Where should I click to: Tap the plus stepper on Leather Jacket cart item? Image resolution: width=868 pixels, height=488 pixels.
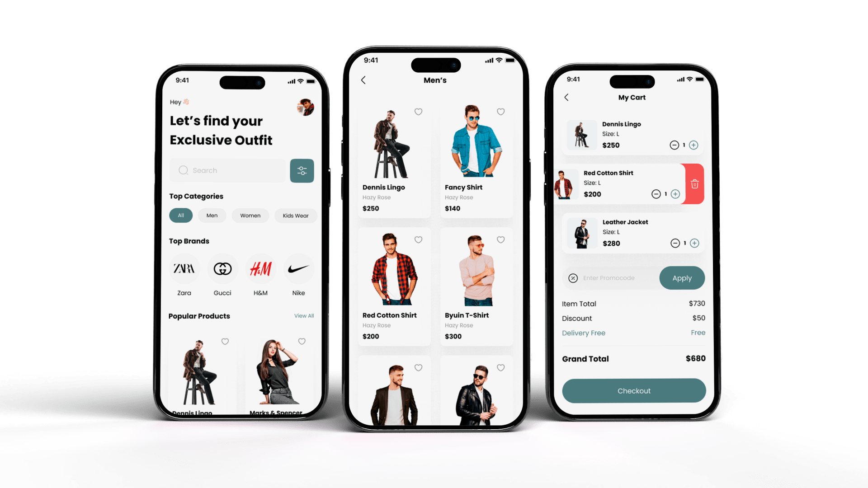coord(694,243)
